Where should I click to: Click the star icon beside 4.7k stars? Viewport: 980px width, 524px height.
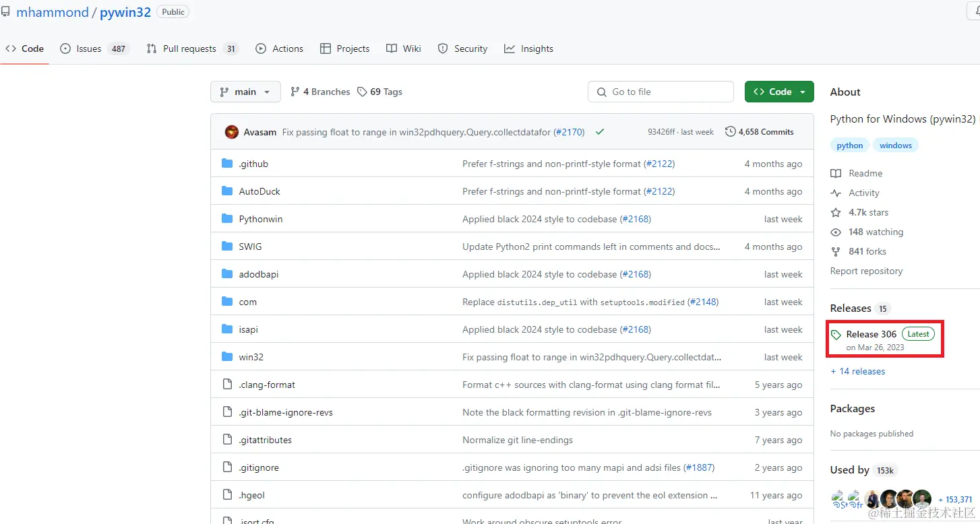(x=836, y=212)
